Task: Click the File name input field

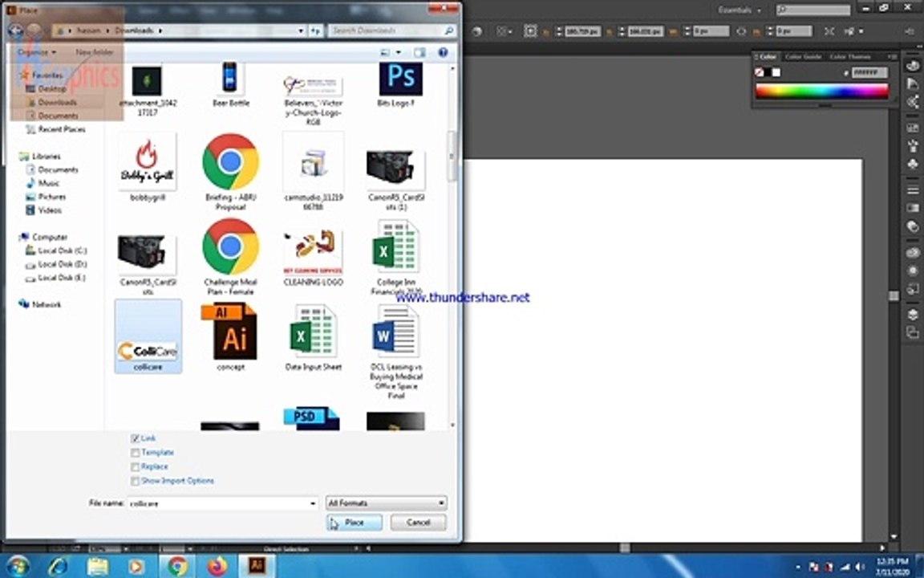Action: pyautogui.click(x=217, y=503)
